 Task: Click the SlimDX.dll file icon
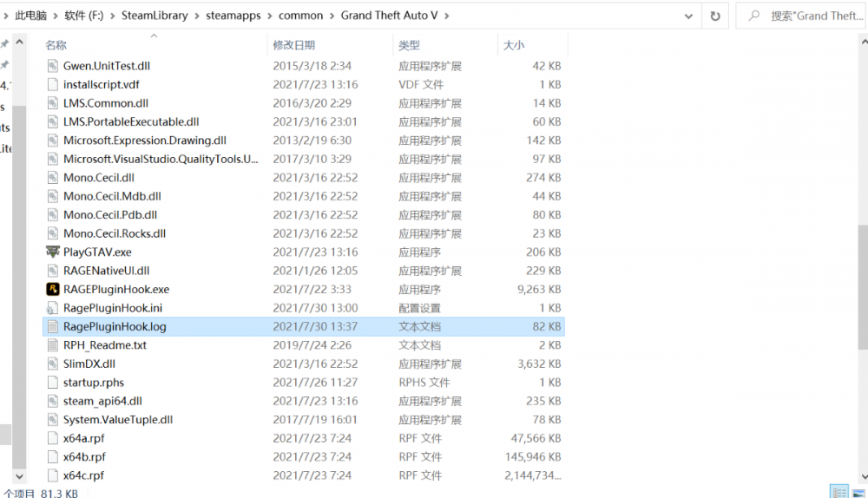(x=53, y=364)
